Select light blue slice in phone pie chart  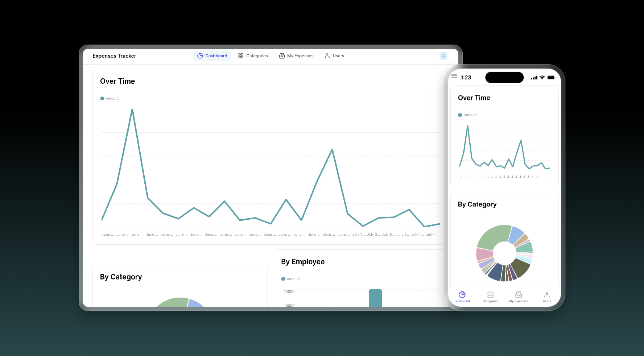point(516,235)
